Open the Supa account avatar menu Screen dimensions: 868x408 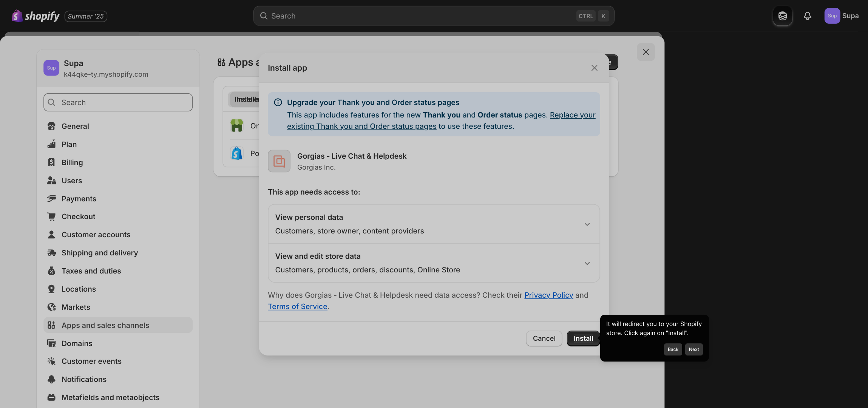pos(841,16)
